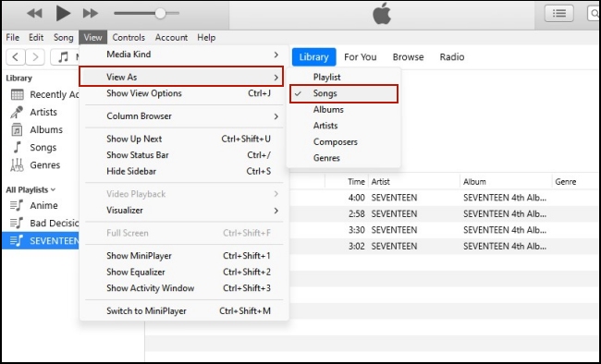Choose Show Activity Window
This screenshot has height=364, width=601.
point(184,288)
